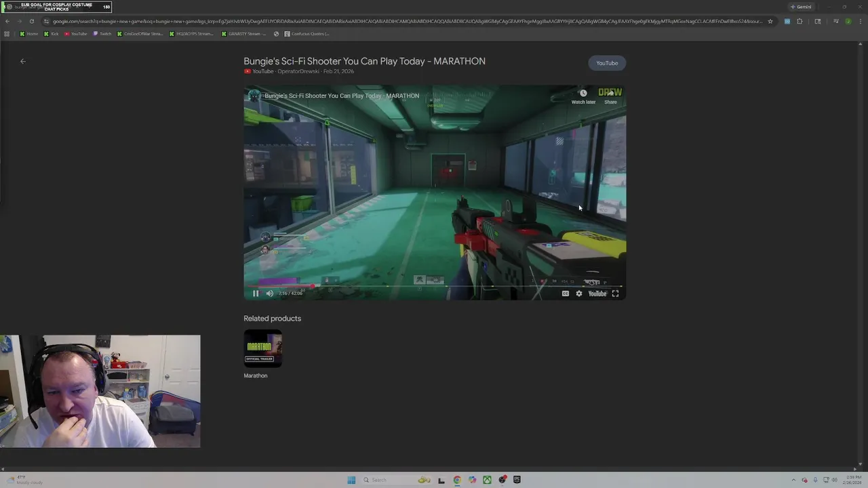Open the weather widget on the taskbar

pyautogui.click(x=25, y=480)
